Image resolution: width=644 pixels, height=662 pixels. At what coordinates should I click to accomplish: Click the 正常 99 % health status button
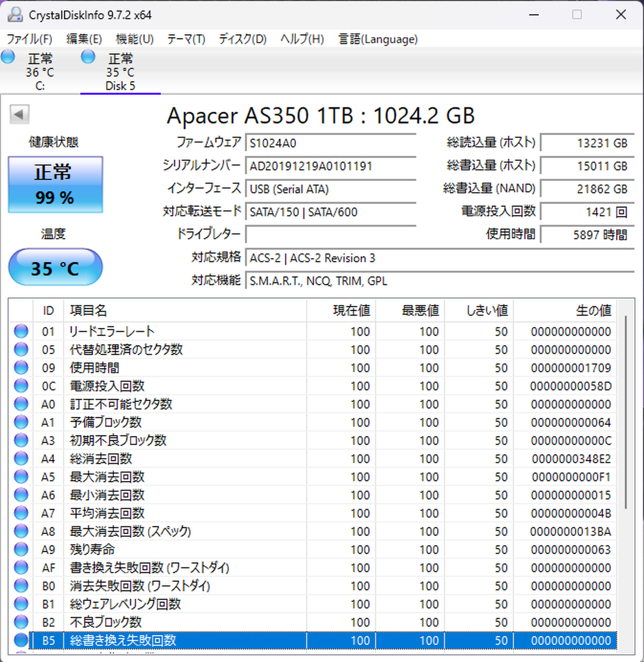[55, 185]
